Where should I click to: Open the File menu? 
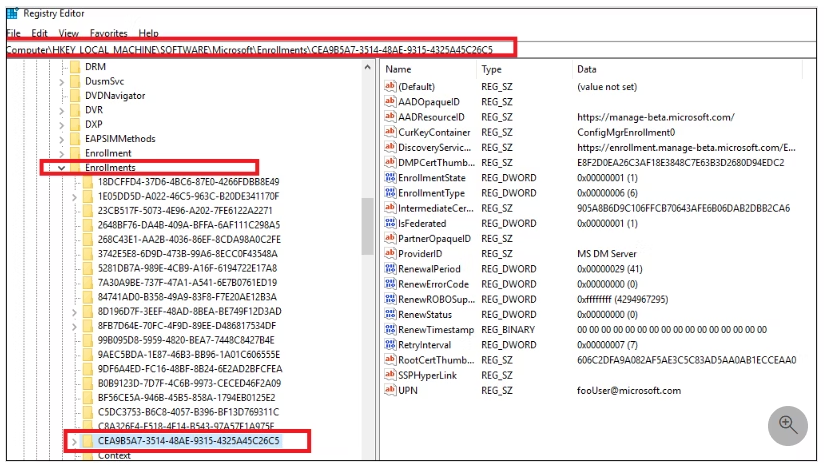coord(14,33)
